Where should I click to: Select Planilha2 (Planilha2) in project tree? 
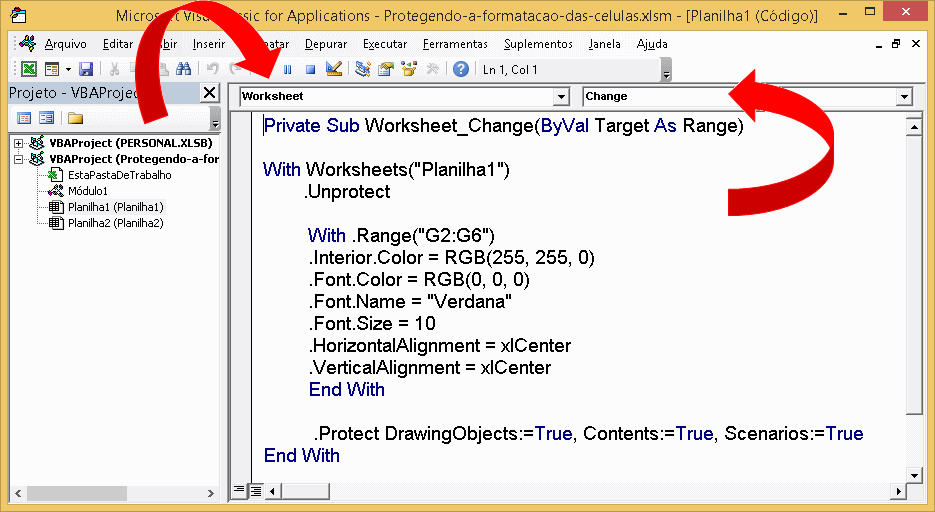(x=115, y=224)
